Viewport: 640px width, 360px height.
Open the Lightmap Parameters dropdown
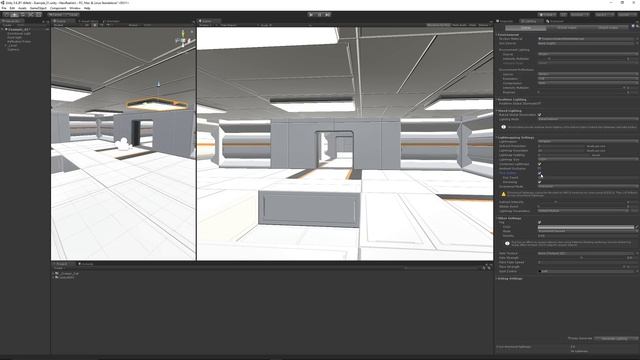584,211
